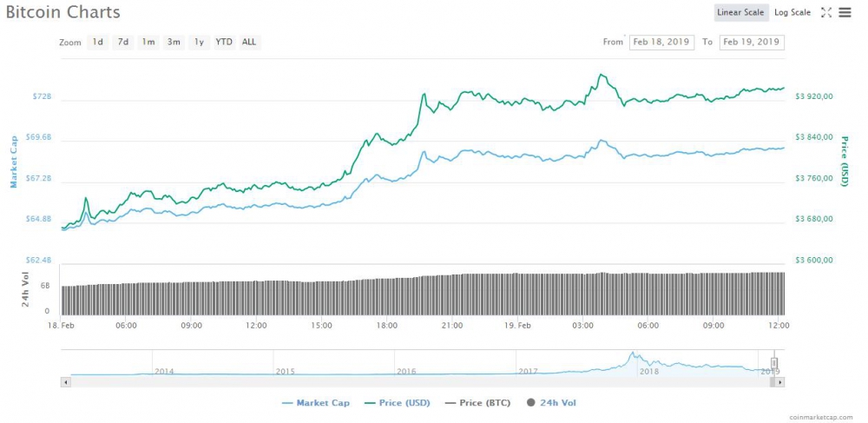Click the $3 840,00 price axis label
The image size is (868, 423).
pos(814,137)
